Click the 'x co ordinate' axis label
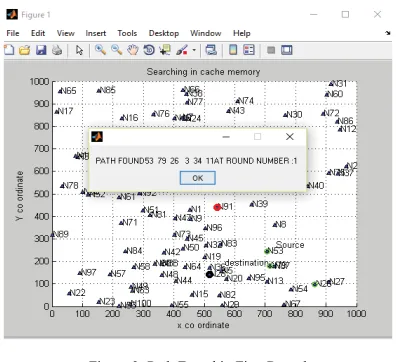This screenshot has width=396, height=362. coord(203,325)
